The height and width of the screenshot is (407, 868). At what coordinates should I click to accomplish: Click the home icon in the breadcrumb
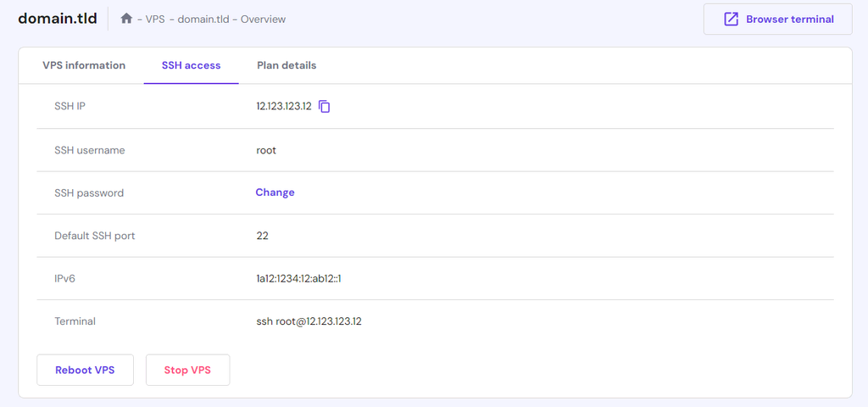point(126,19)
